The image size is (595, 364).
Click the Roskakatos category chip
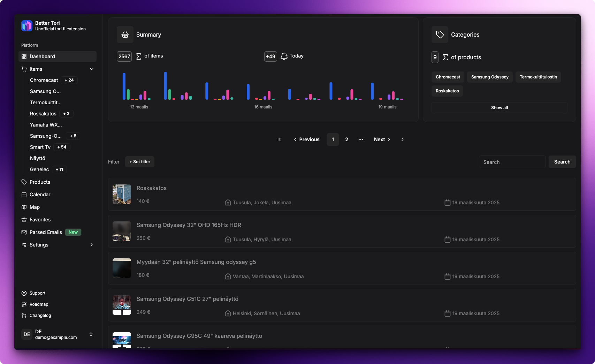[447, 91]
